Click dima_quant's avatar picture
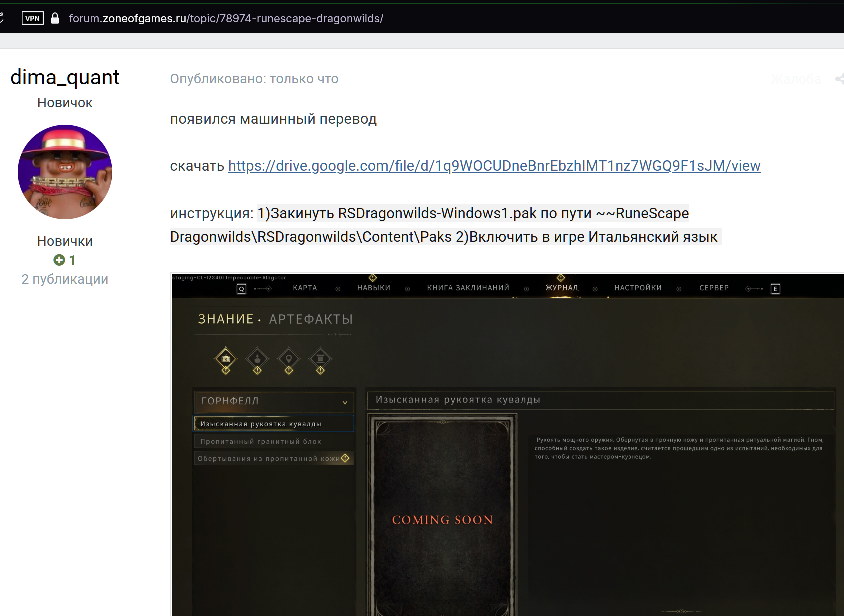The width and height of the screenshot is (844, 616). click(65, 172)
